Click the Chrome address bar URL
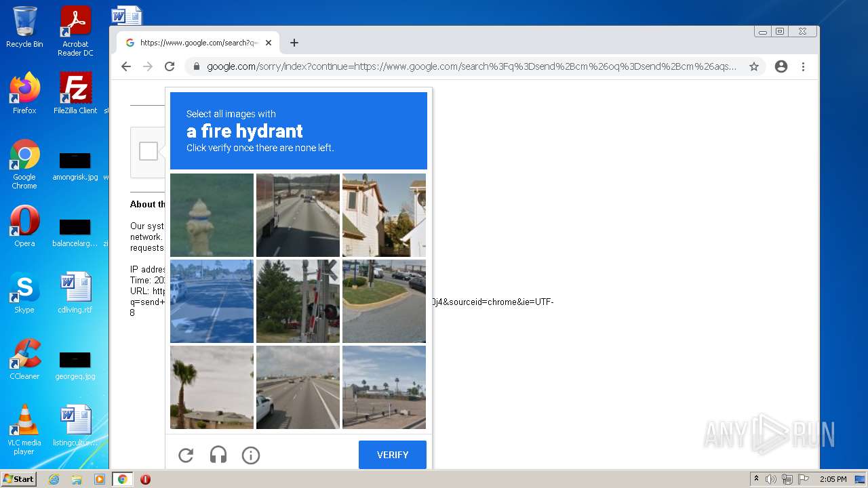This screenshot has width=868, height=488. point(471,66)
